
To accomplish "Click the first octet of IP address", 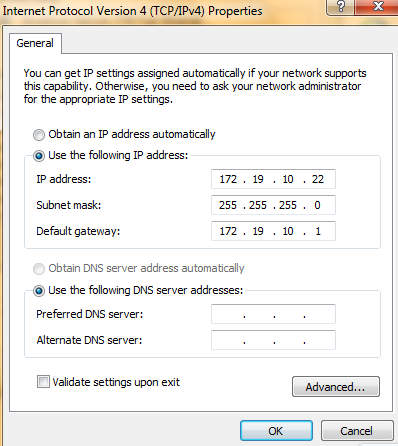I will [228, 179].
